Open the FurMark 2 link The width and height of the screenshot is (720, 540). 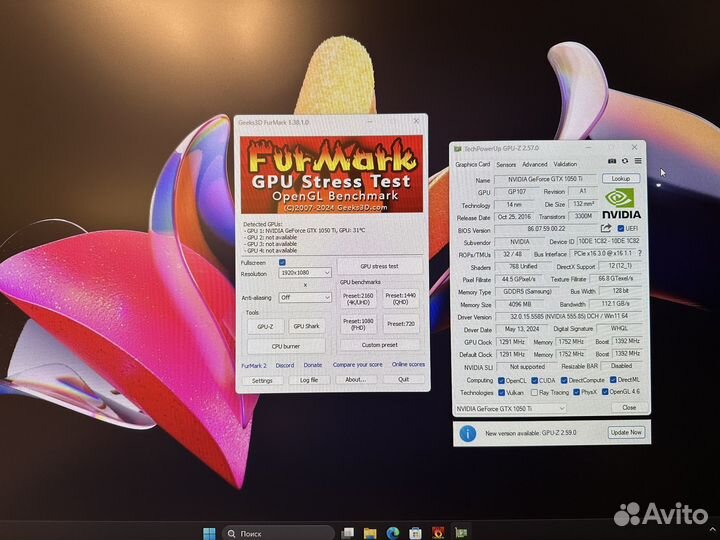(254, 366)
